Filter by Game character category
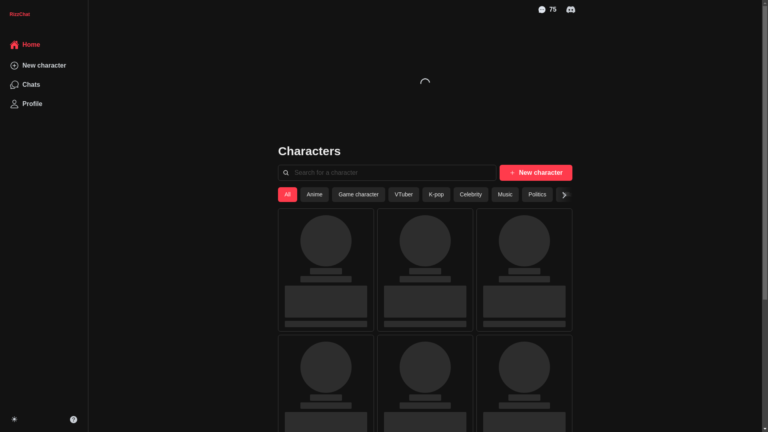 (x=359, y=194)
